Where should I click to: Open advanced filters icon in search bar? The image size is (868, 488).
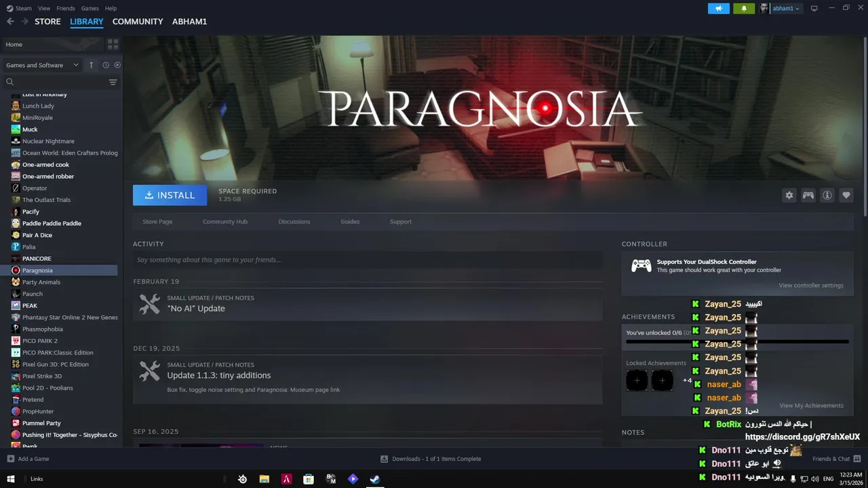113,82
